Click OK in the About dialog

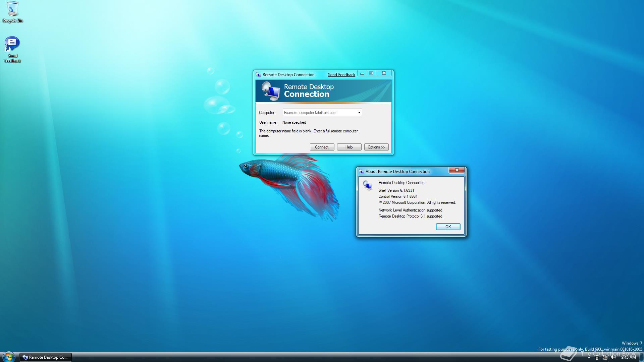click(448, 227)
